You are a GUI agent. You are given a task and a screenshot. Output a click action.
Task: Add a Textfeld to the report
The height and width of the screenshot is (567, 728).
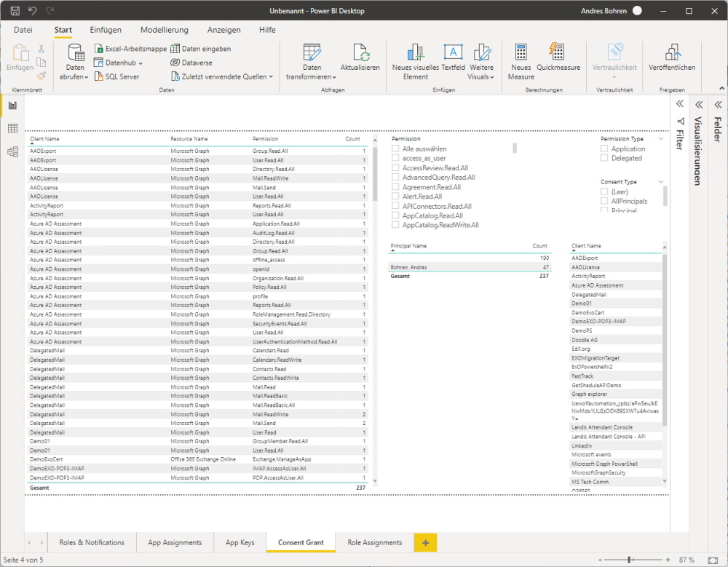(x=453, y=58)
